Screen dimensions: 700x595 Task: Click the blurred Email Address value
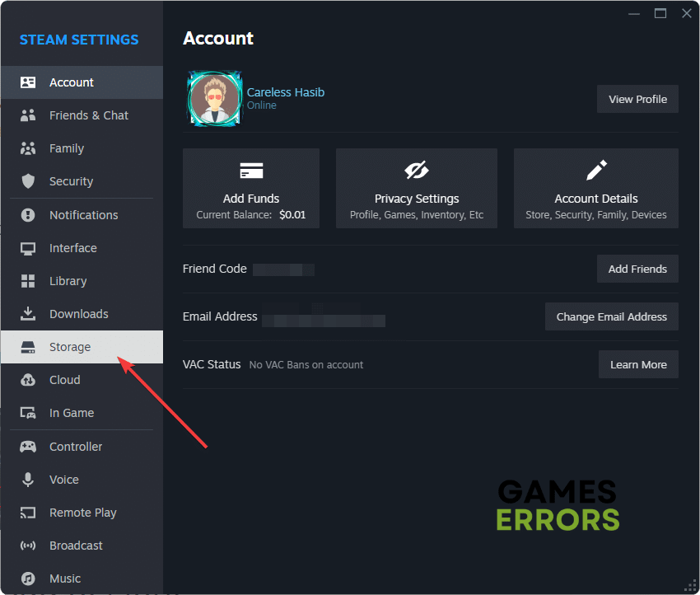324,321
